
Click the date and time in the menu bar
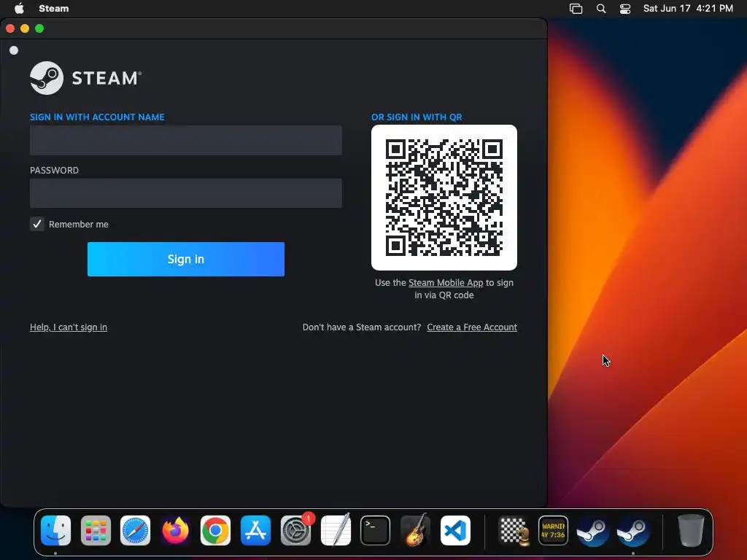pyautogui.click(x=688, y=9)
